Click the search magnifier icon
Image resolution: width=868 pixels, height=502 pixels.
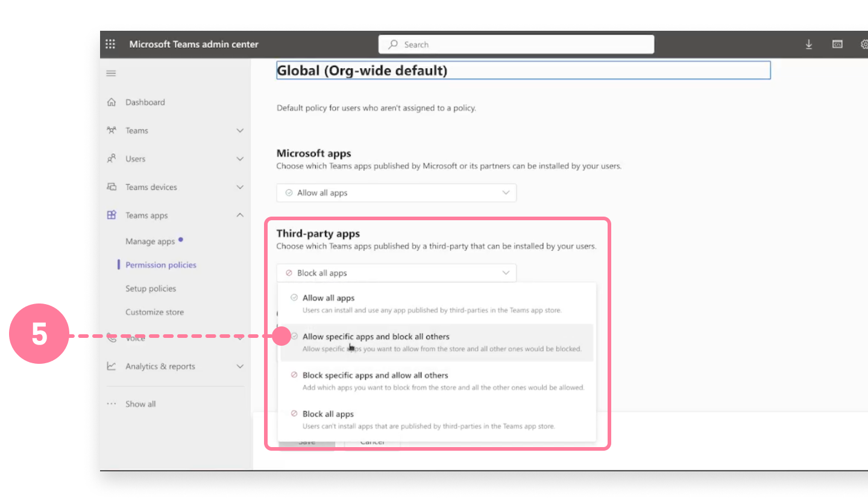click(393, 44)
